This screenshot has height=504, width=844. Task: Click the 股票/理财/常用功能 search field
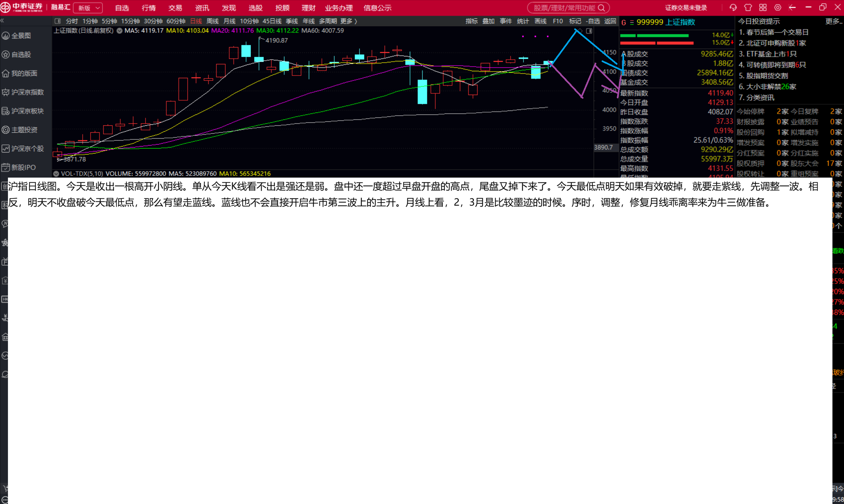click(x=564, y=8)
